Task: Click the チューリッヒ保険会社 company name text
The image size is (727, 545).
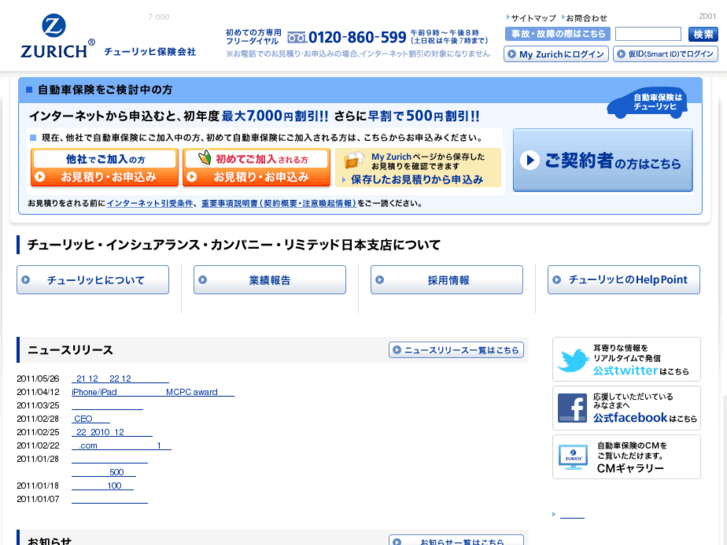Action: (150, 51)
